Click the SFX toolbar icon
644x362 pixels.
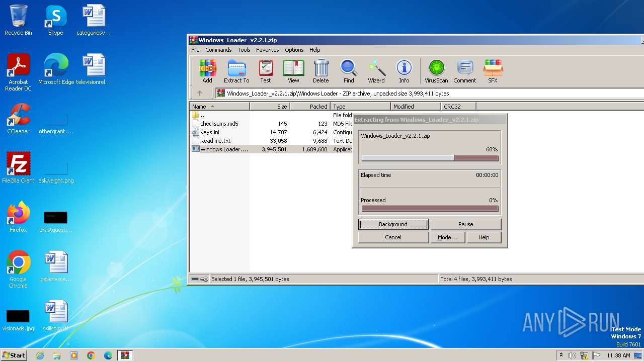click(493, 71)
